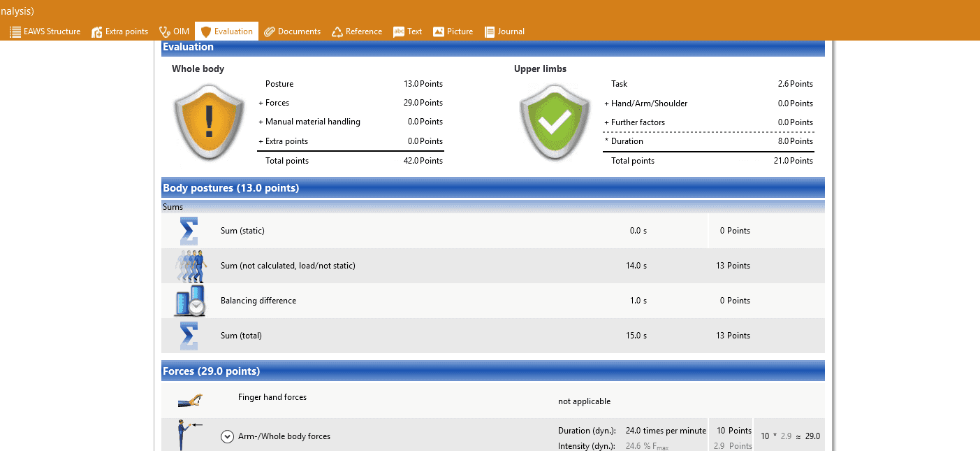Click the walking workers icon
Viewport: 980px width, 451px height.
(189, 266)
